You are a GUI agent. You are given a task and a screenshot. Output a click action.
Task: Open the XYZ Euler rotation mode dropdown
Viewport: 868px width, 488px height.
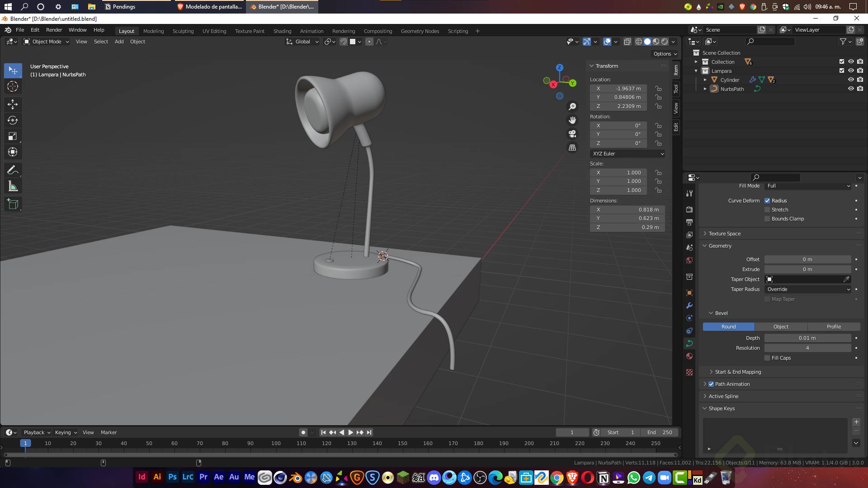pos(627,154)
